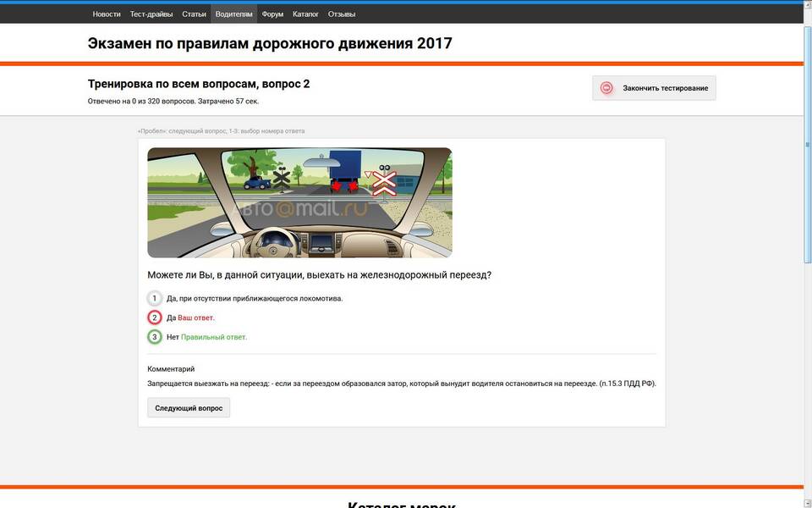The image size is (812, 508).
Task: Go to Тест-драйвы section
Action: (x=151, y=14)
